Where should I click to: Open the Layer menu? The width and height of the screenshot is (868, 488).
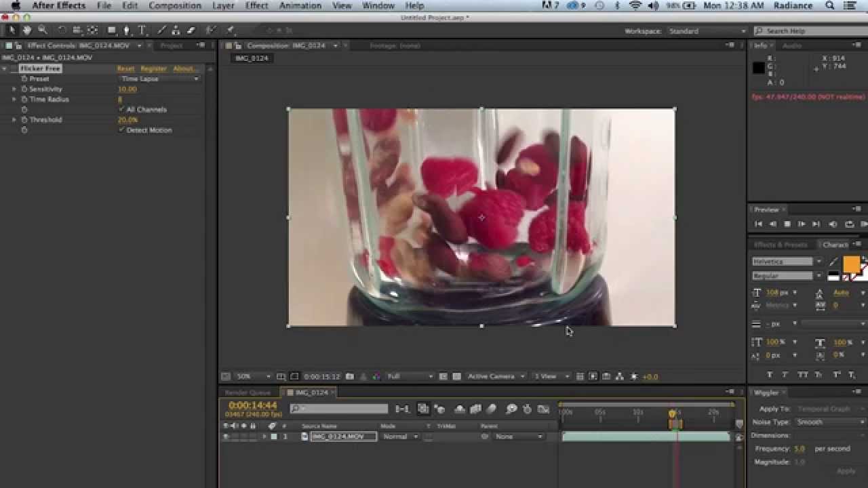click(224, 5)
